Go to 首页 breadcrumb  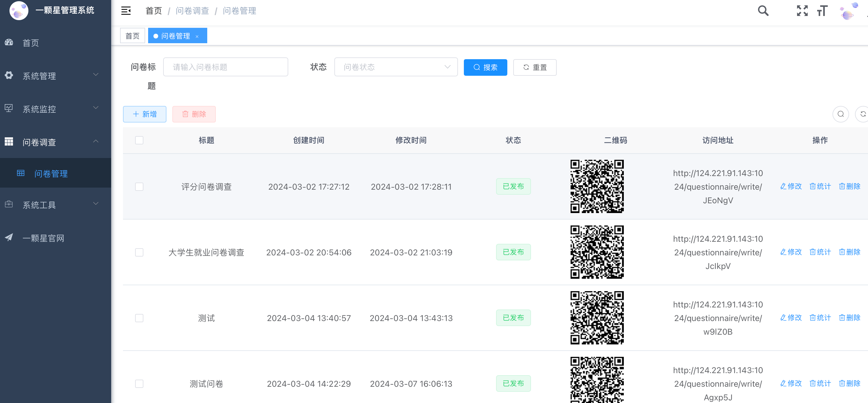(154, 11)
